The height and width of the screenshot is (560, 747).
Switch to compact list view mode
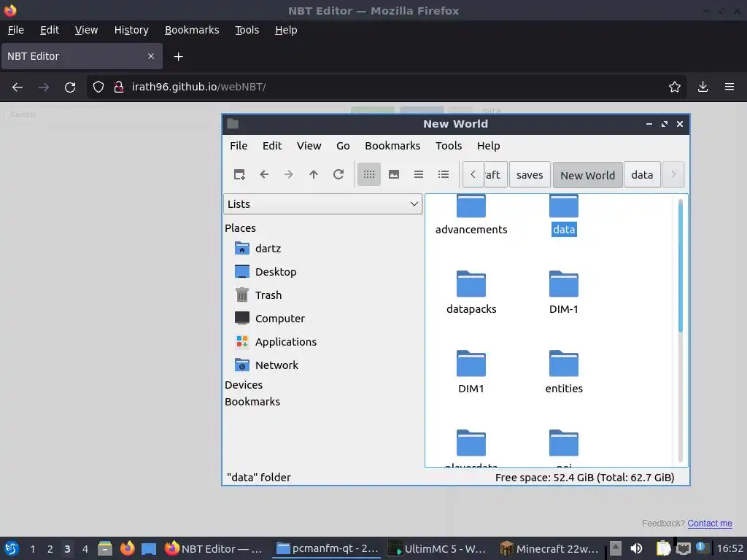[x=419, y=175]
